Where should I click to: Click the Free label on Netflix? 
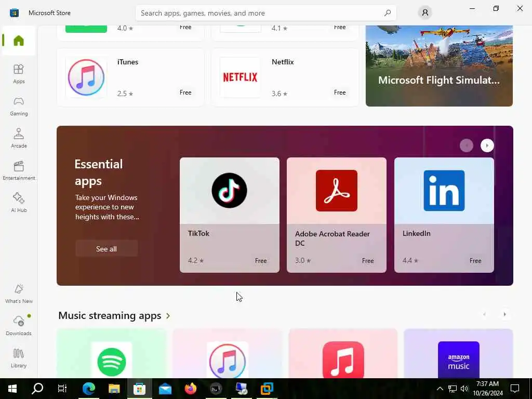(x=340, y=92)
